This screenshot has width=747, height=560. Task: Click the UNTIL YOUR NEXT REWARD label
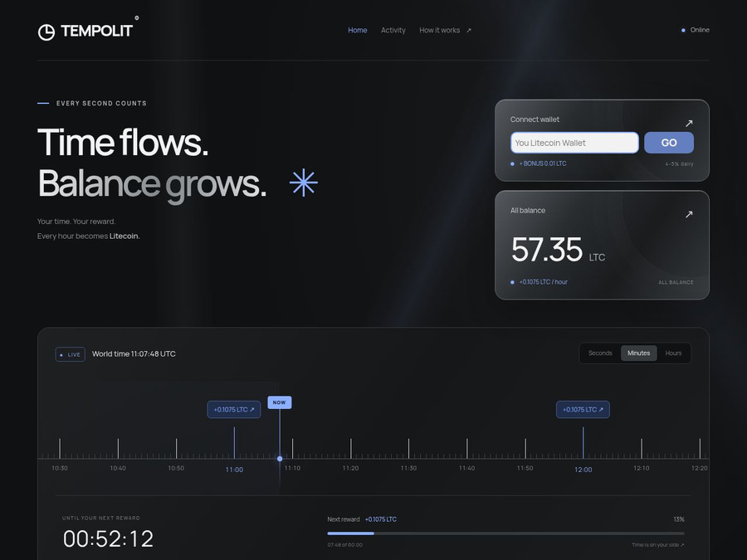[x=101, y=518]
